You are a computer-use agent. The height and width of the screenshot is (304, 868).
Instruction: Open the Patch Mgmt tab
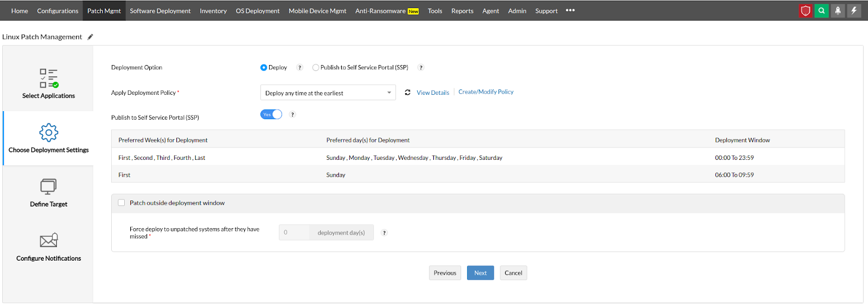coord(104,11)
